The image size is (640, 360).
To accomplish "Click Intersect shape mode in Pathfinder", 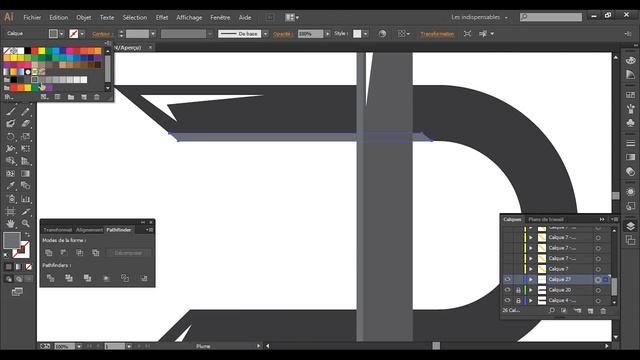I will click(x=80, y=253).
